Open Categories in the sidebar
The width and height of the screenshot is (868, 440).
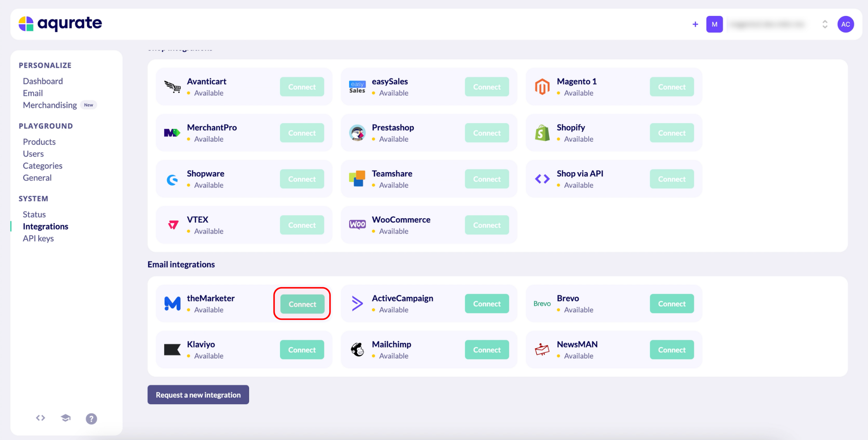[x=43, y=166]
